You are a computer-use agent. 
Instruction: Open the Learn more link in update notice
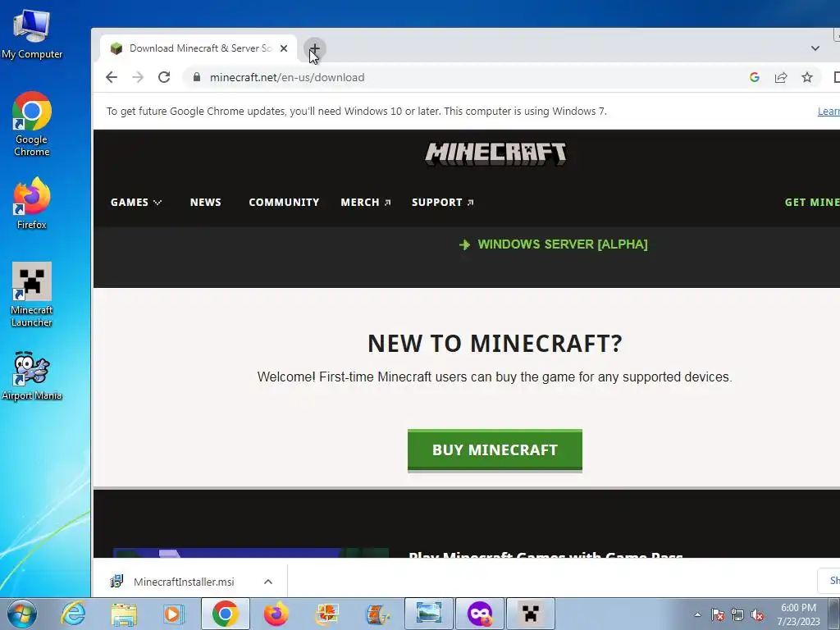[x=829, y=111]
